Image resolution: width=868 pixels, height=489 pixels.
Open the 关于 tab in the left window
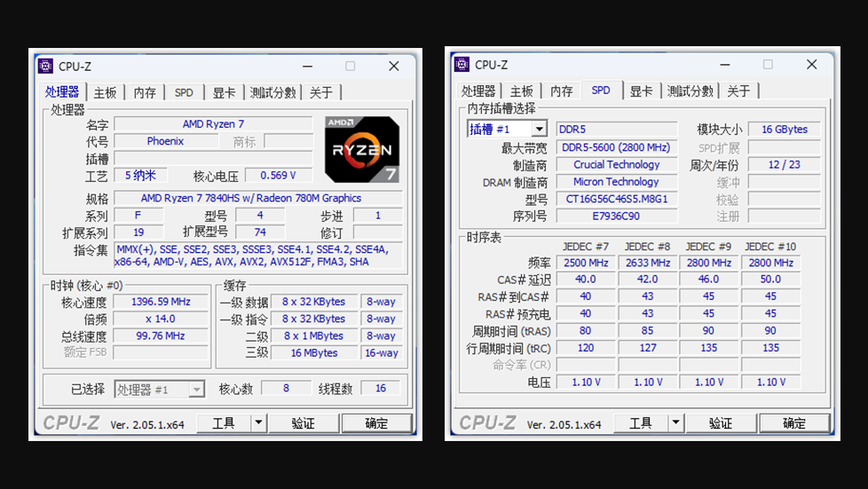(x=321, y=92)
